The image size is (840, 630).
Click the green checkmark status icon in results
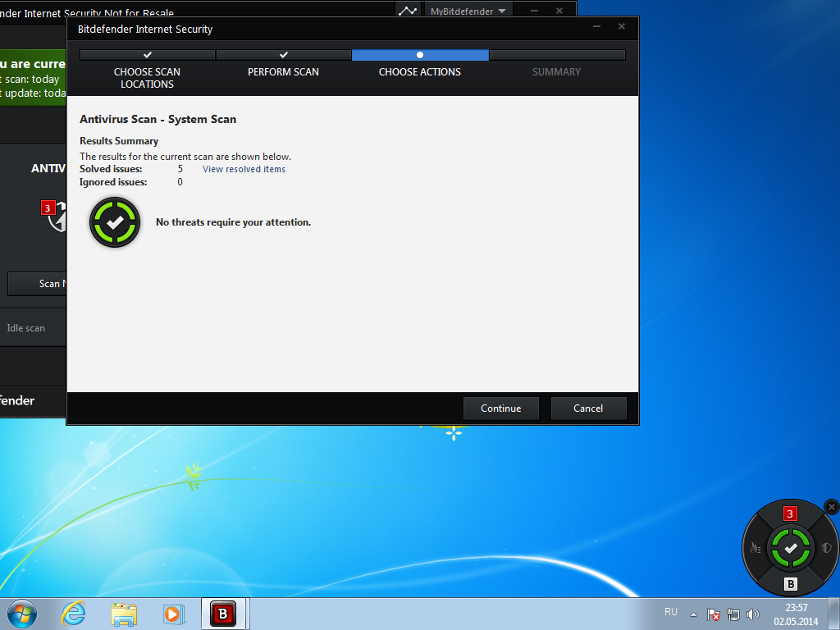pos(115,221)
